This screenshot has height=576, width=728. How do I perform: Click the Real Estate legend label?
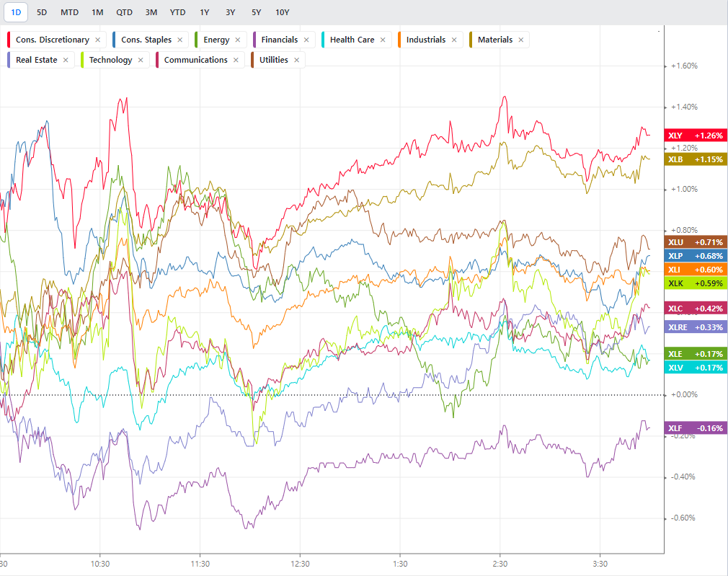36,61
